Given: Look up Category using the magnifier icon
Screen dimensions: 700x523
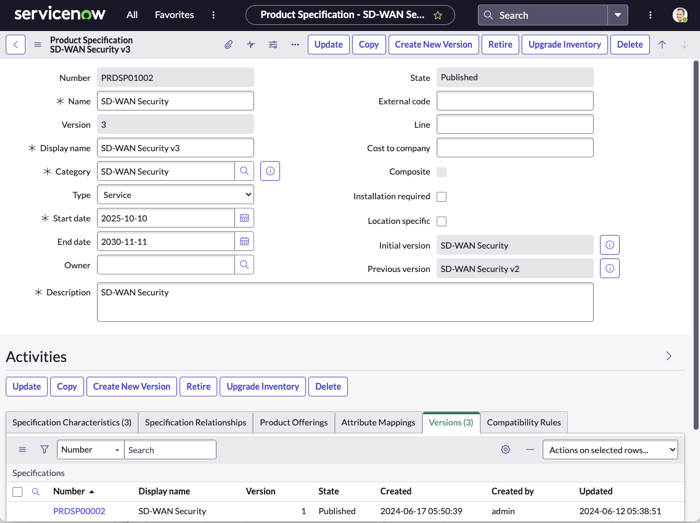Looking at the screenshot, I should point(244,171).
